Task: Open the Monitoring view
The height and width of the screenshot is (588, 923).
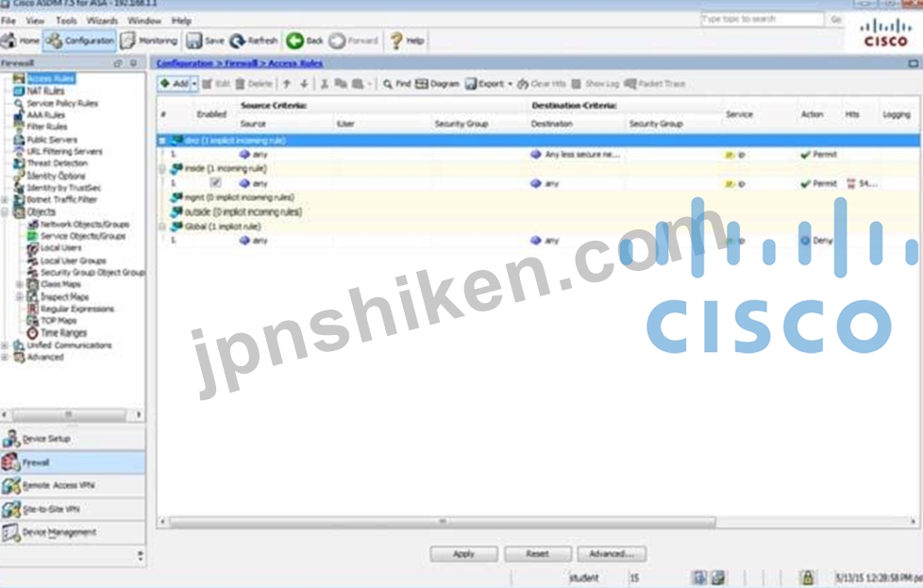Action: click(x=149, y=41)
